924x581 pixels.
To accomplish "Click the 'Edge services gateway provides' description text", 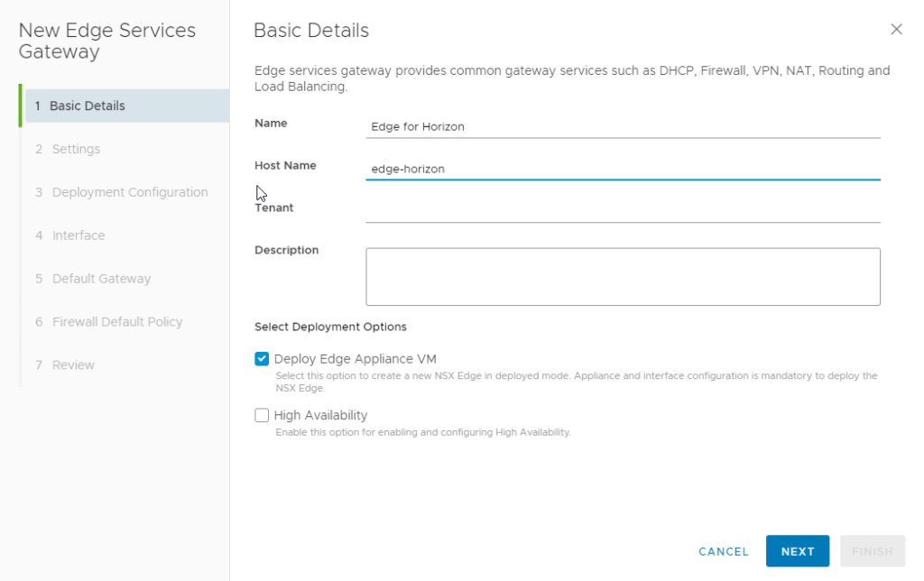I will coord(571,78).
